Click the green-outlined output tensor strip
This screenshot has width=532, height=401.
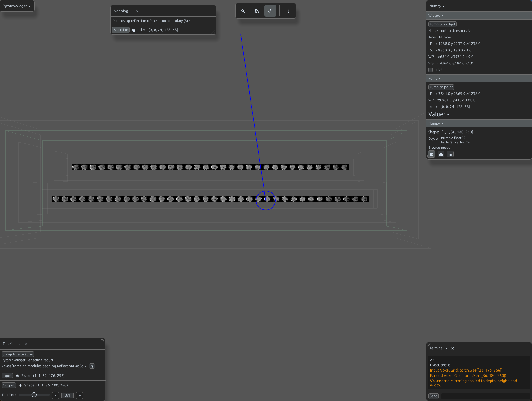(211, 199)
